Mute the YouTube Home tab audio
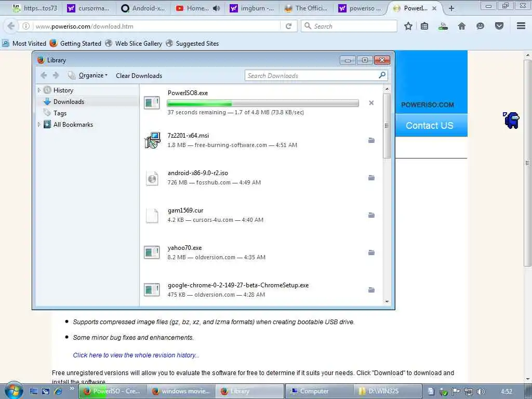This screenshot has height=399, width=532. (x=217, y=8)
